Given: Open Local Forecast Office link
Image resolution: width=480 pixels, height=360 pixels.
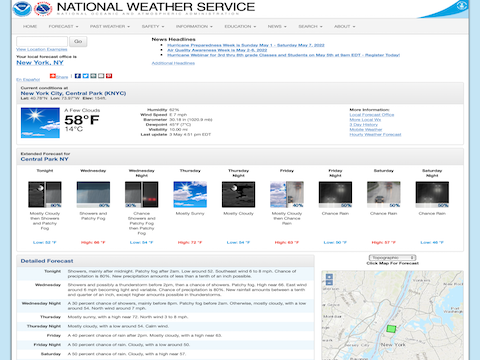Looking at the screenshot, I should pos(372,115).
